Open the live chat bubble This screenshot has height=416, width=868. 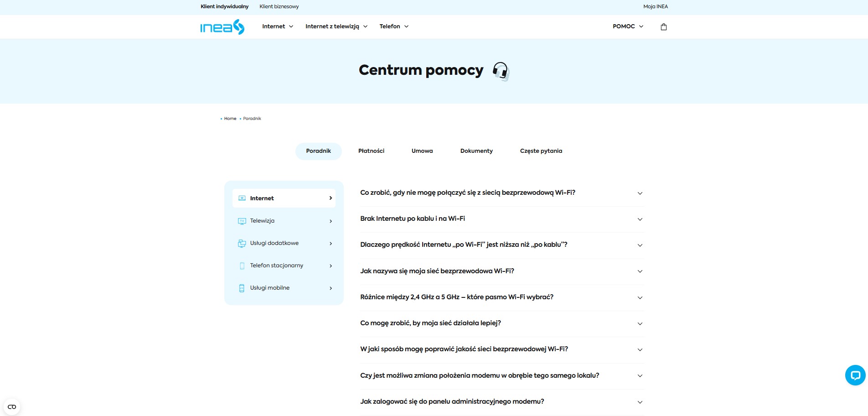point(855,375)
